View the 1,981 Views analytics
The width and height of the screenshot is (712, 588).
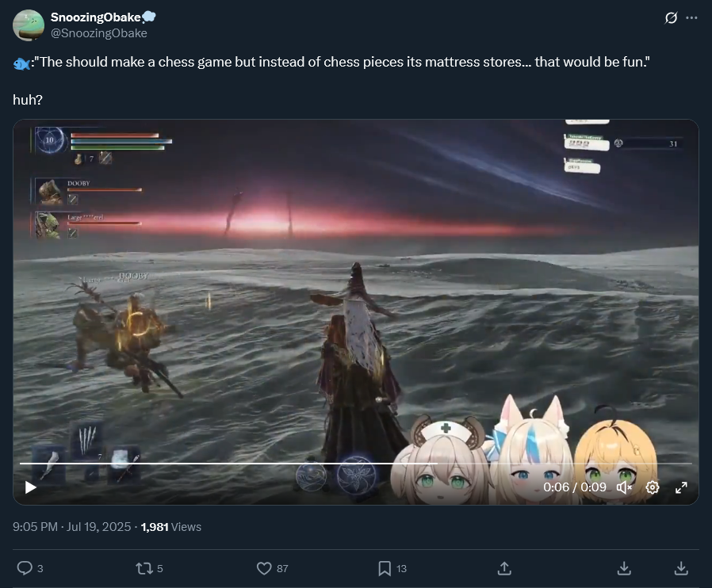coord(171,527)
